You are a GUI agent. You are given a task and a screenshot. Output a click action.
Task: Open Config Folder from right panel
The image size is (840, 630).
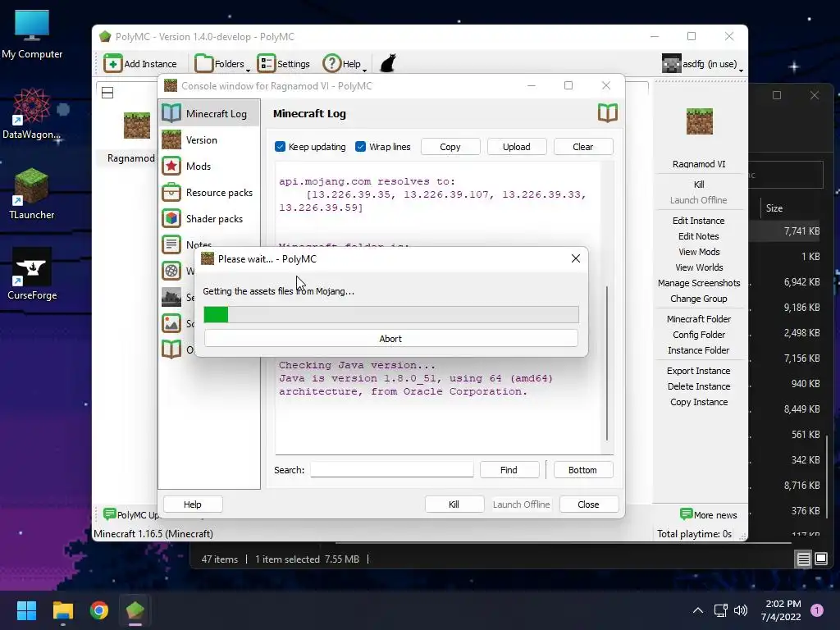pyautogui.click(x=699, y=335)
